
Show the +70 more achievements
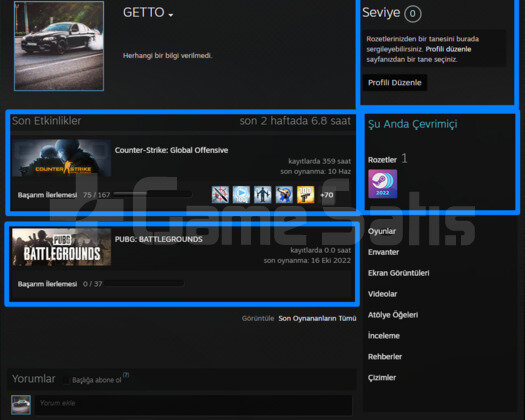click(326, 195)
